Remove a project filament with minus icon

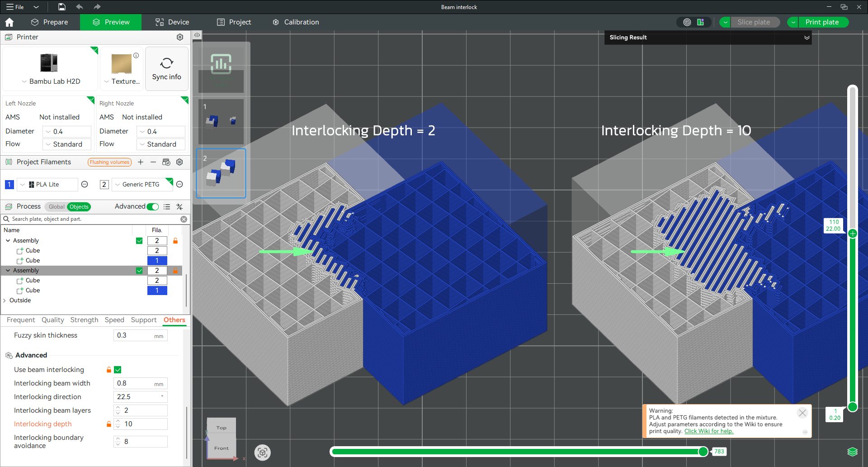point(153,162)
